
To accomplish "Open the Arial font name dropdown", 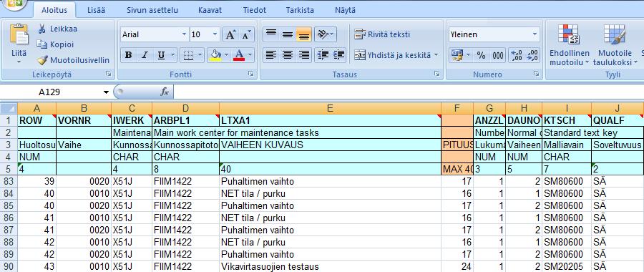I will [184, 35].
